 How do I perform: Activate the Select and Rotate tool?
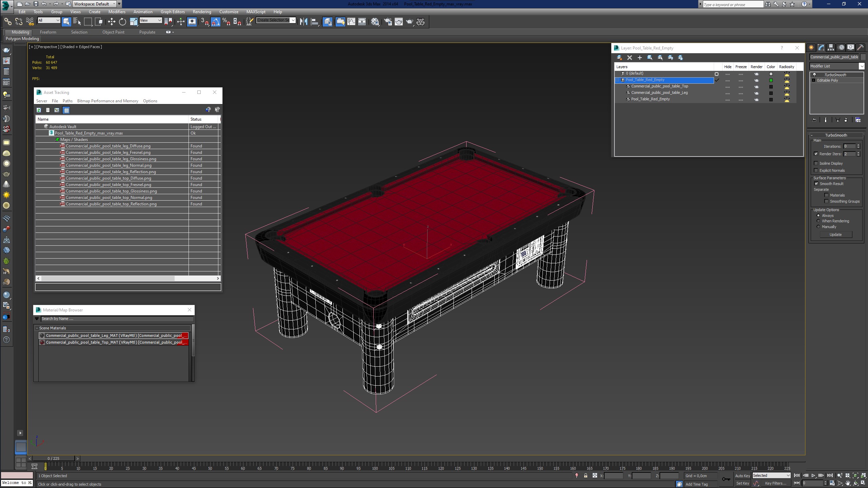(122, 22)
